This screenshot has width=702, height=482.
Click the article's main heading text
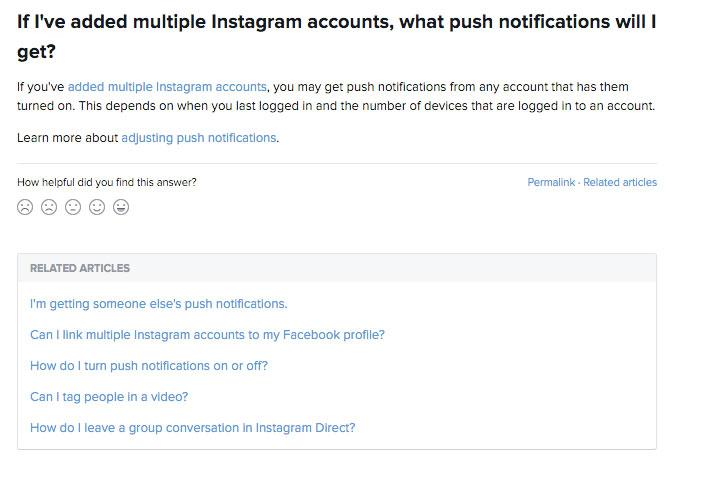337,37
